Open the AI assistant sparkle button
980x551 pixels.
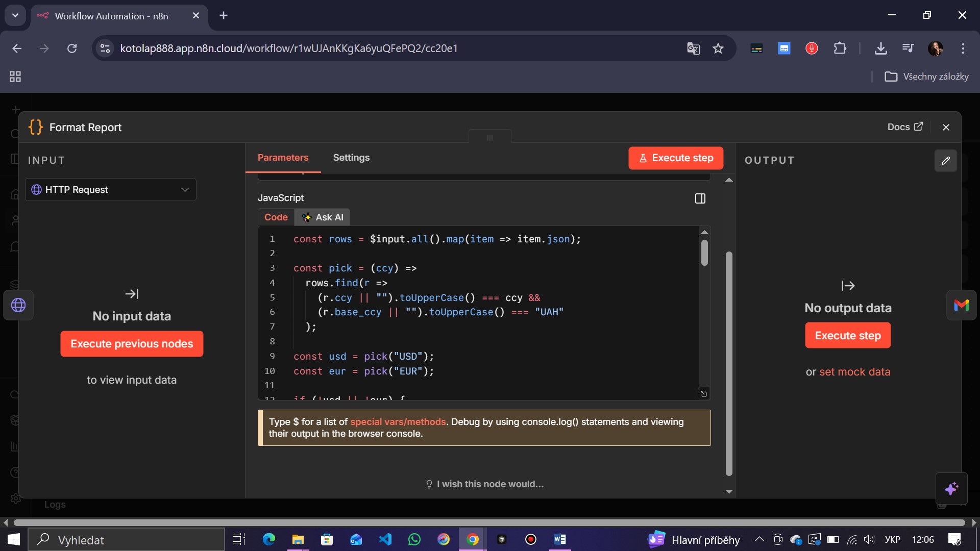(x=951, y=488)
